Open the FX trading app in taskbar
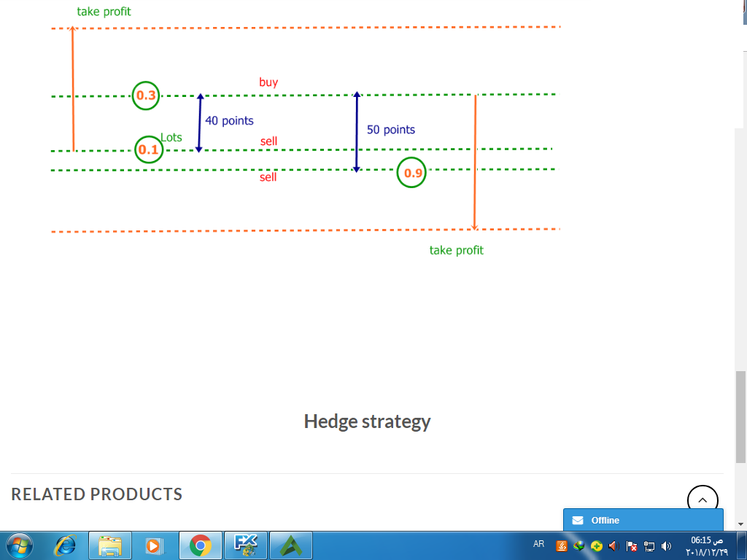Viewport: 747px width, 560px height. pos(246,545)
